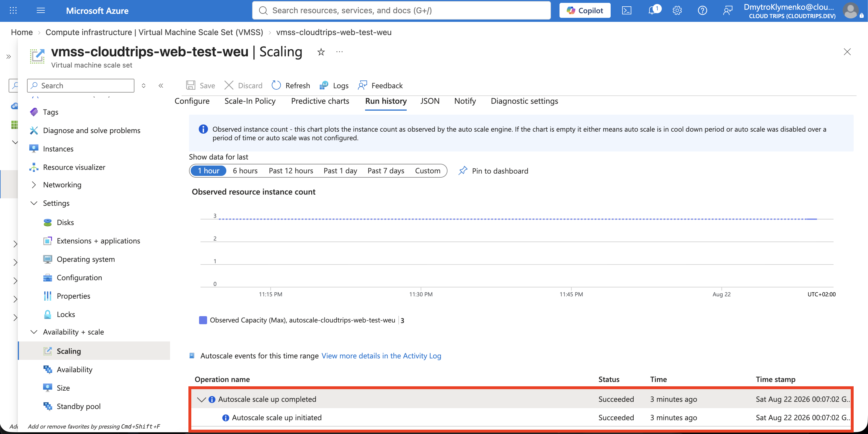Open Properties menu item
The height and width of the screenshot is (434, 868).
click(x=74, y=296)
